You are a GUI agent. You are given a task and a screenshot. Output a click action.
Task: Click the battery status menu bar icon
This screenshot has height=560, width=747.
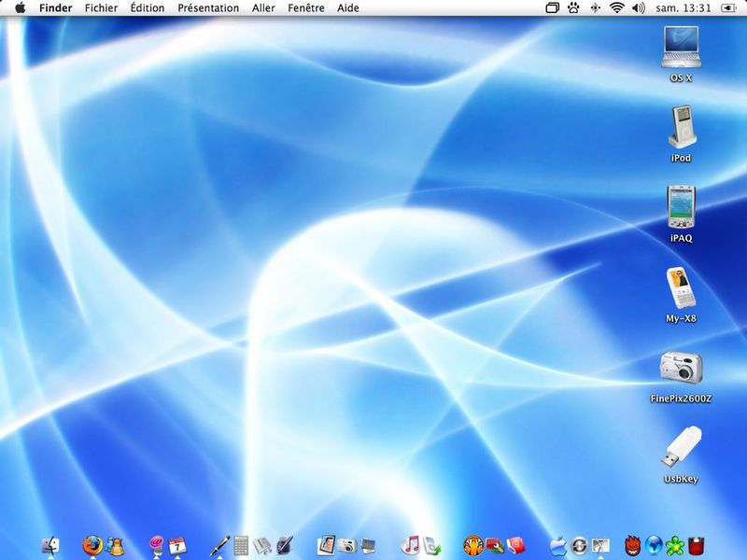pos(728,8)
